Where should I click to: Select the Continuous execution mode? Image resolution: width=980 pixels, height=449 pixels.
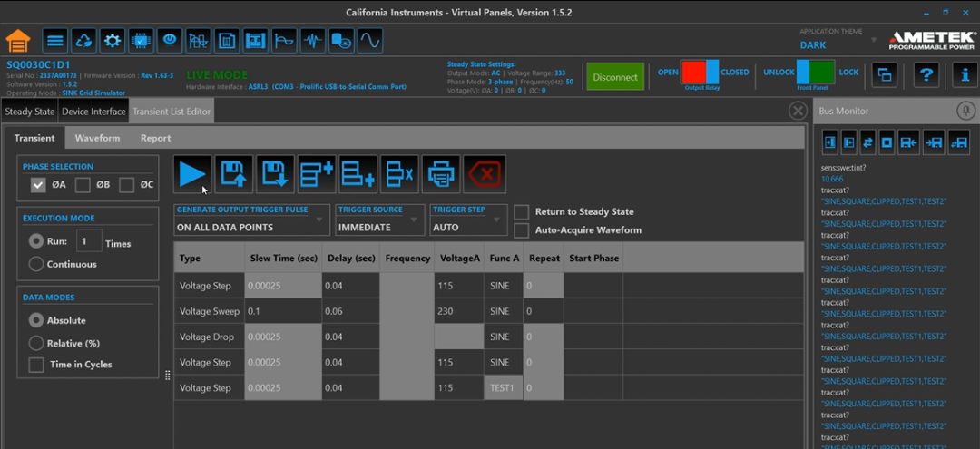point(36,264)
